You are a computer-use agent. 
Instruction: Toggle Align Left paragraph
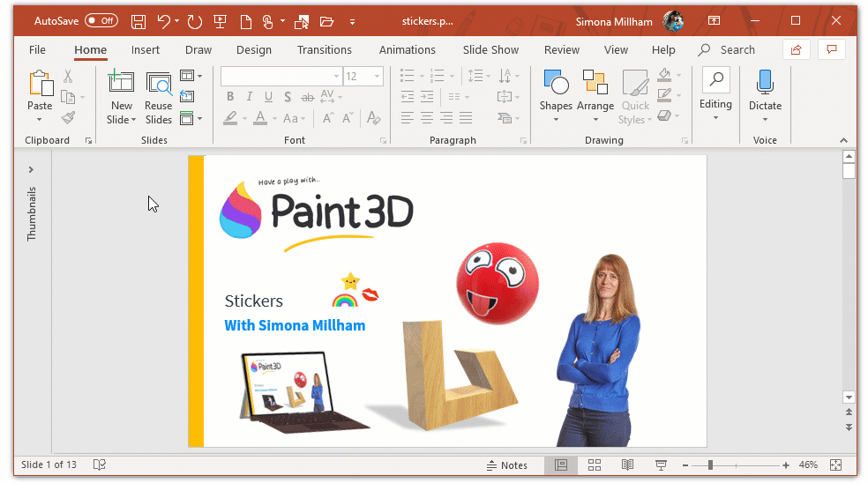(408, 118)
